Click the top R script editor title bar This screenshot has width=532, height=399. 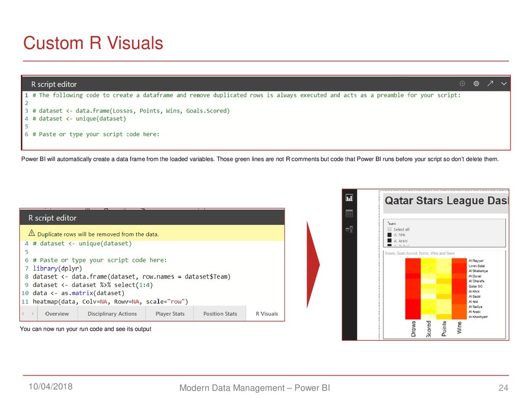266,84
